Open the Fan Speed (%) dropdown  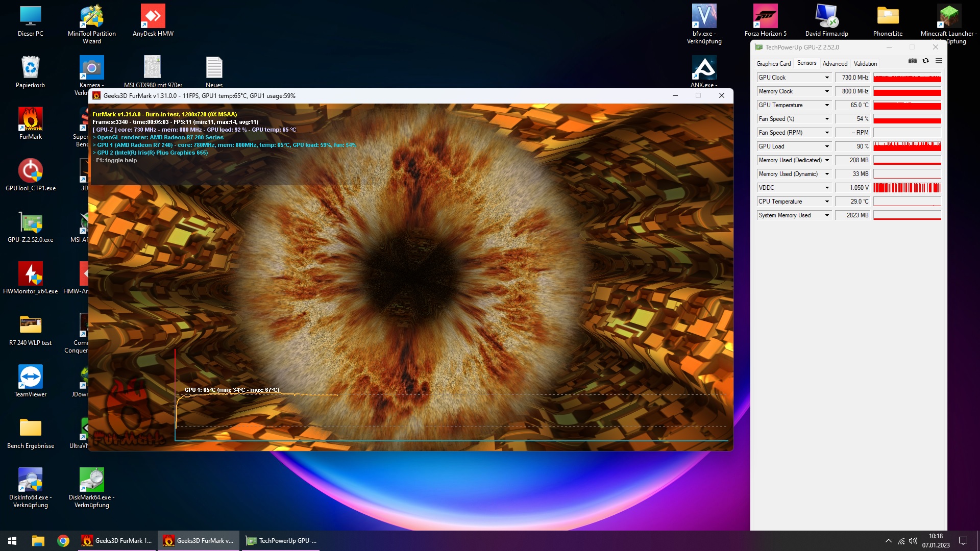[x=827, y=119]
